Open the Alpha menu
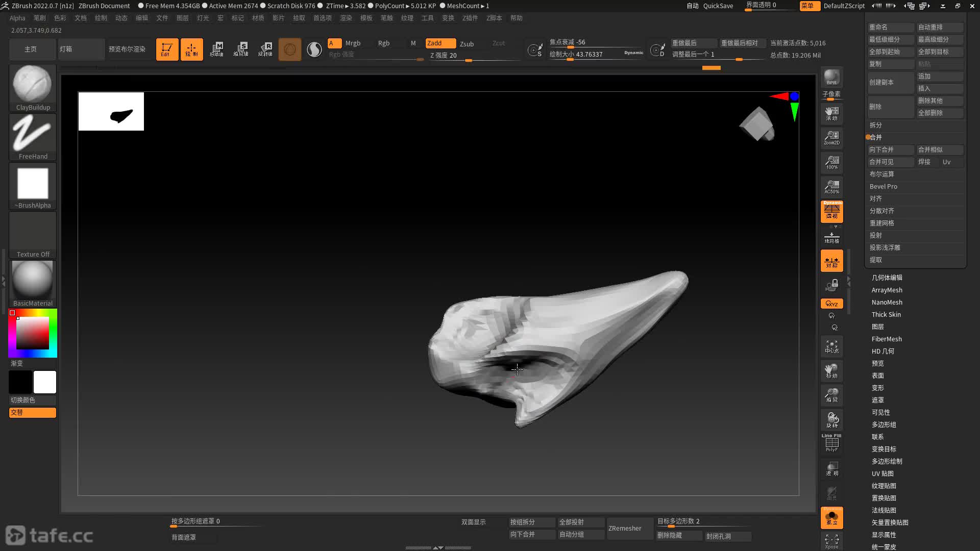This screenshot has height=551, width=980. pos(17,18)
